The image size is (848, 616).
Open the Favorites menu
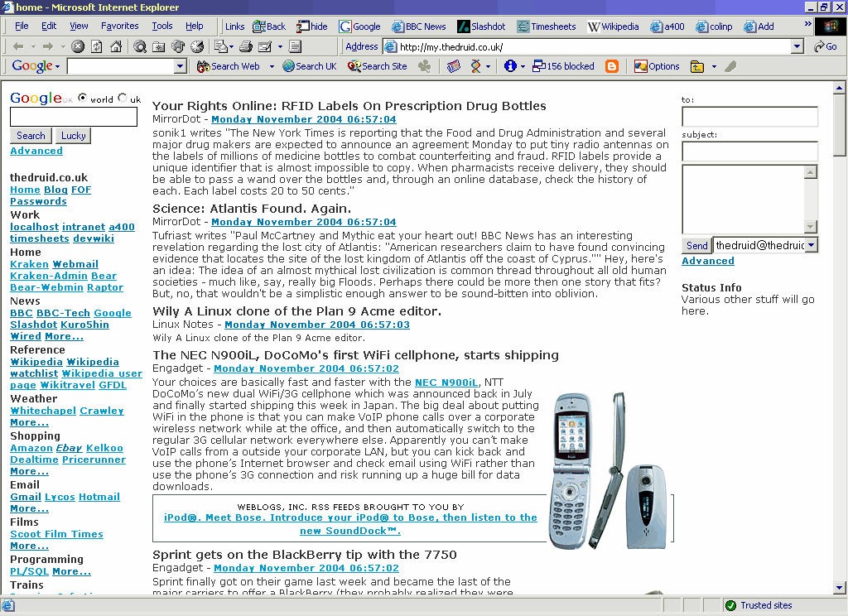click(119, 26)
